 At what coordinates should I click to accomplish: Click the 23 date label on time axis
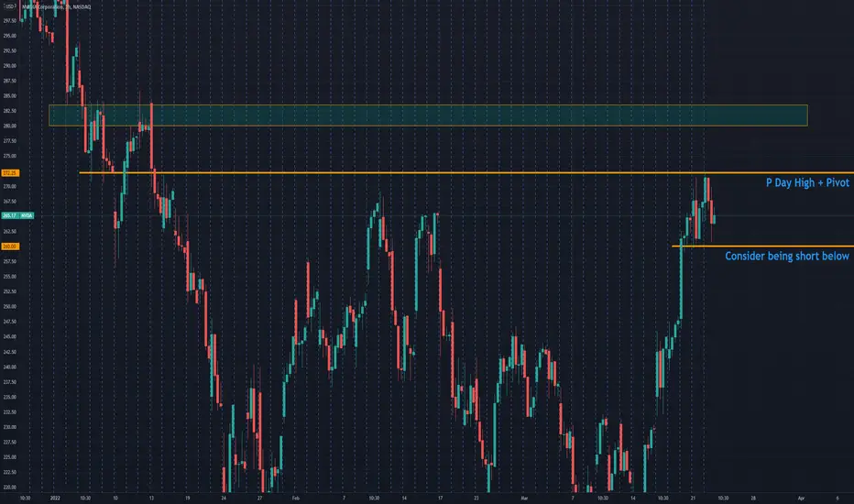(x=476, y=498)
